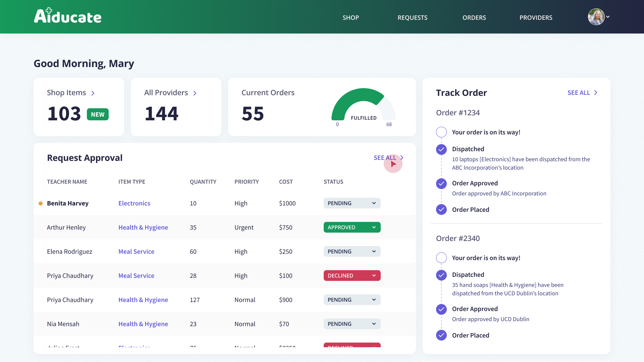Click the Current Orders count 55

253,114
